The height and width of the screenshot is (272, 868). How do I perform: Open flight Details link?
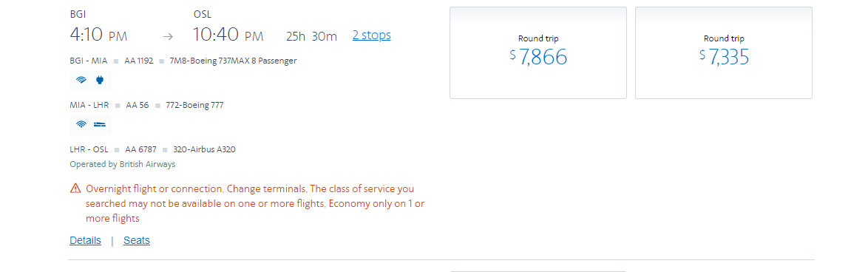point(85,240)
